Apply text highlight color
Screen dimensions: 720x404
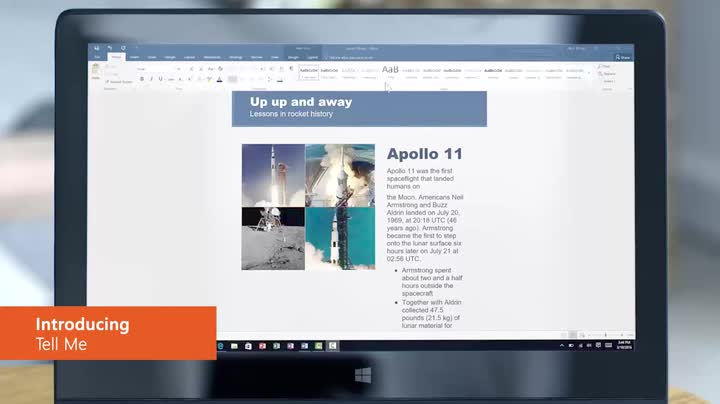209,79
